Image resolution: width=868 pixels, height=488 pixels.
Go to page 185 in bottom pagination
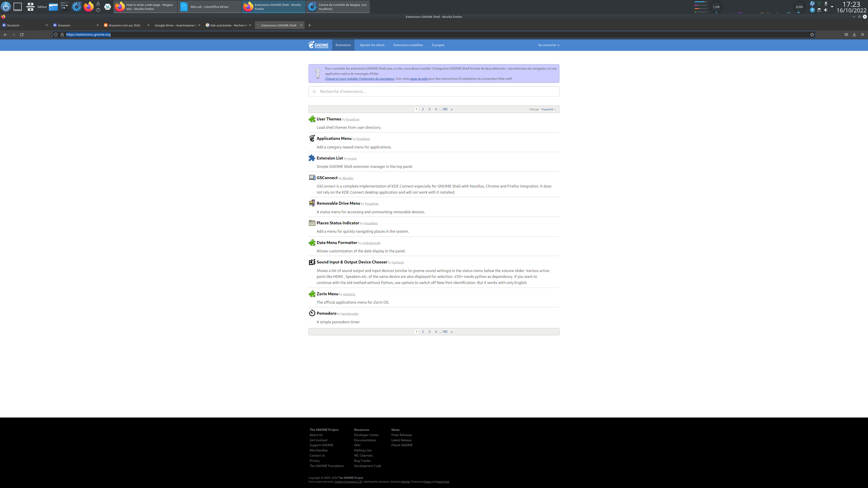coord(445,332)
